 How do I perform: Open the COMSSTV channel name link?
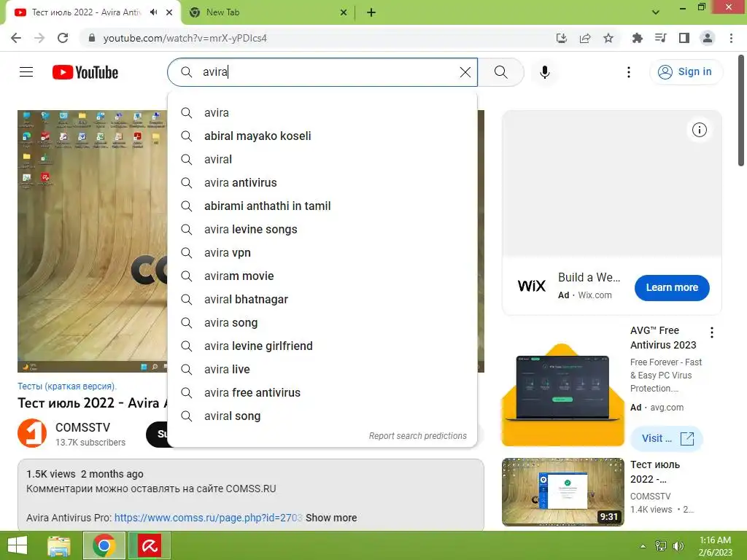82,427
